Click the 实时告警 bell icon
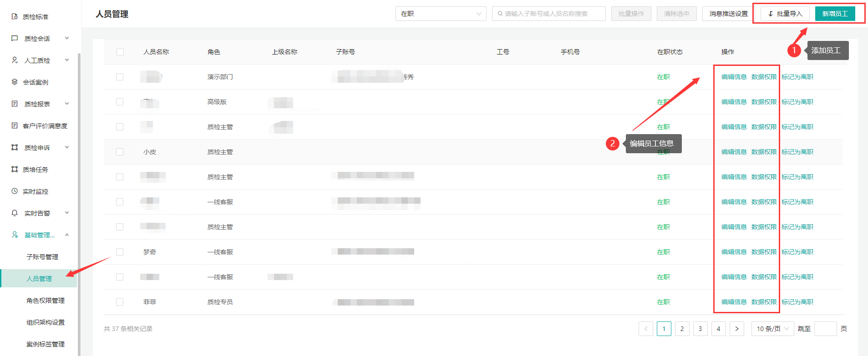 pos(15,213)
